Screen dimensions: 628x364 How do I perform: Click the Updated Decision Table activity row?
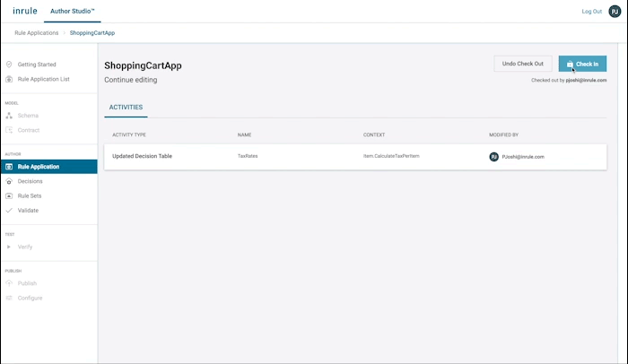pyautogui.click(x=355, y=157)
